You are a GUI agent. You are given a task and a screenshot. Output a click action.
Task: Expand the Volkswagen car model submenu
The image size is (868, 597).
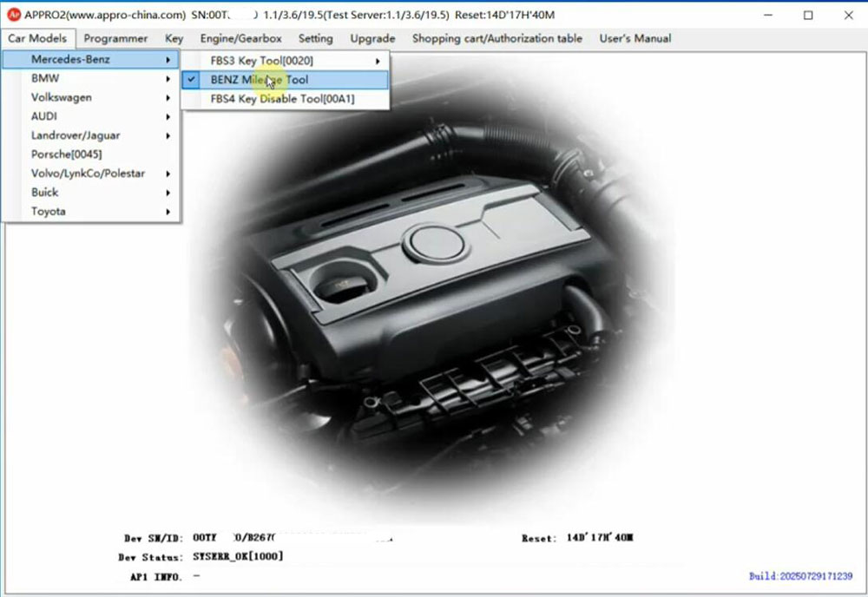(61, 98)
